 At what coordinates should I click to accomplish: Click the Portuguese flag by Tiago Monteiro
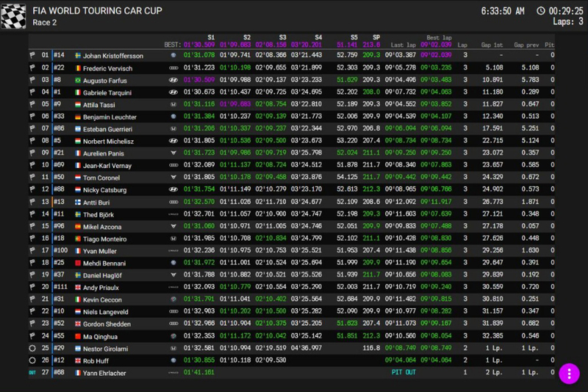[78, 239]
